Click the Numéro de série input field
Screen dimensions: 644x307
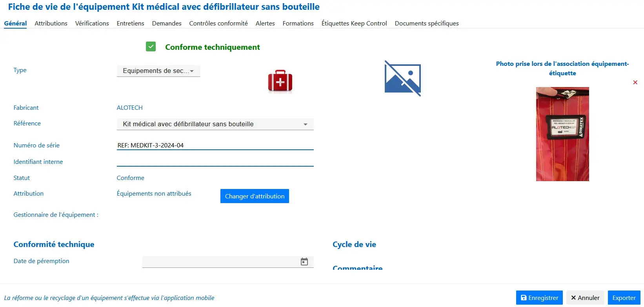point(215,145)
